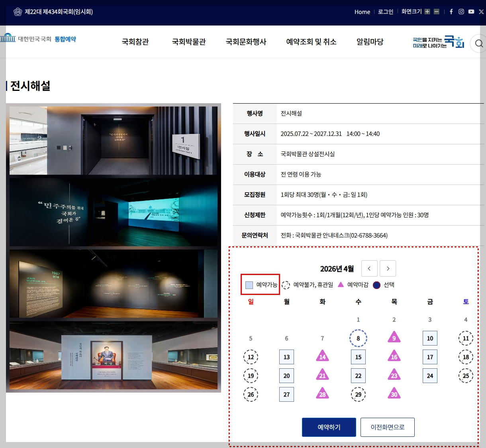The height and width of the screenshot is (448, 486).
Task: Go to the previous month with the left chevron
Action: tap(369, 268)
